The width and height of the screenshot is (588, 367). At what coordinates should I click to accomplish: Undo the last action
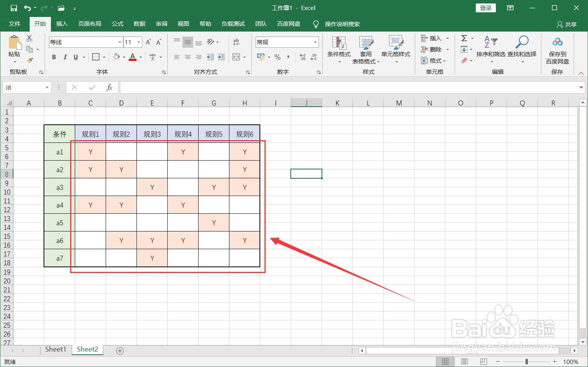point(27,8)
